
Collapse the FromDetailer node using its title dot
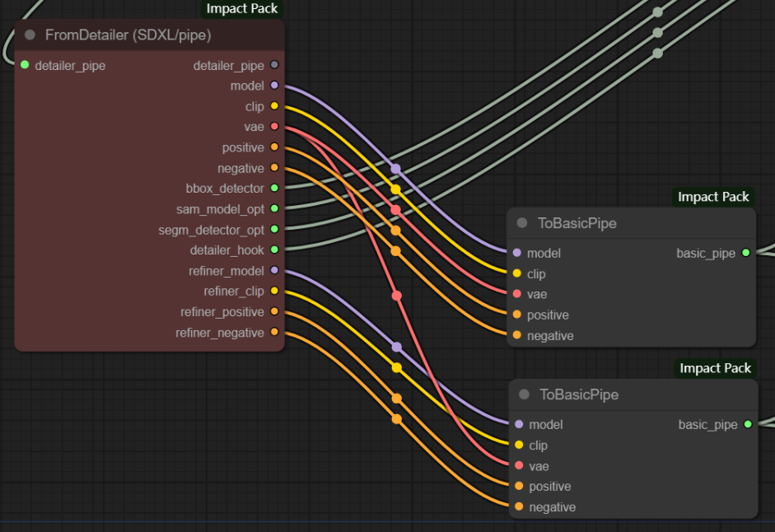coord(30,35)
